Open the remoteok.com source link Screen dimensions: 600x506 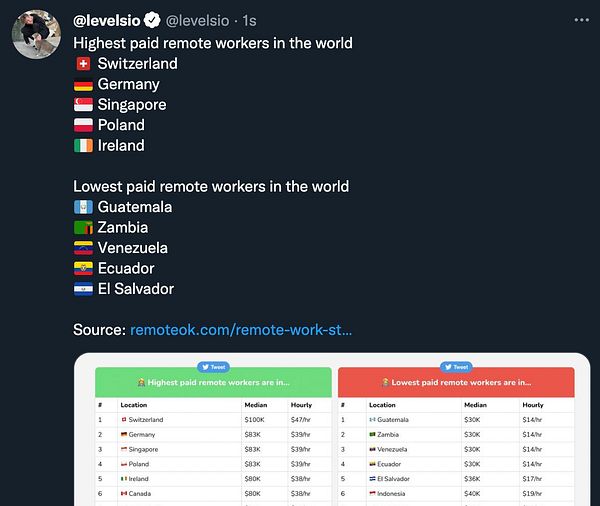click(x=241, y=330)
